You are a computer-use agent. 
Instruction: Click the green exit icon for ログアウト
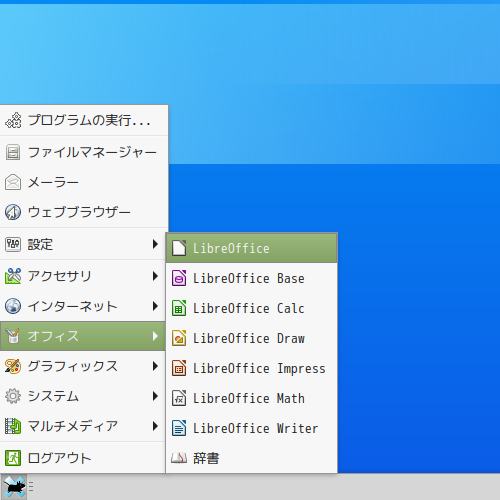click(13, 458)
